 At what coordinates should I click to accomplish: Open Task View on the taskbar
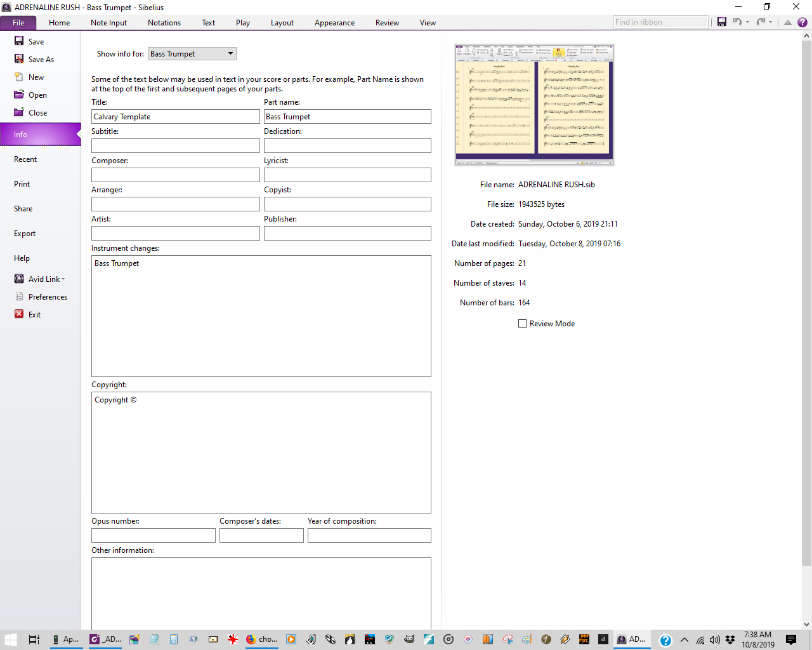34,639
